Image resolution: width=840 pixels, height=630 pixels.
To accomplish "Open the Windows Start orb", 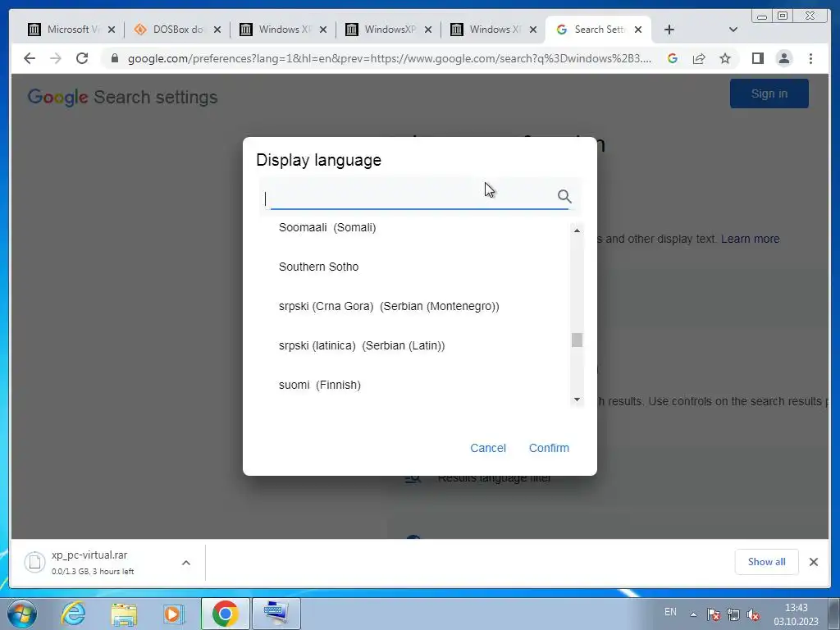I will point(22,614).
